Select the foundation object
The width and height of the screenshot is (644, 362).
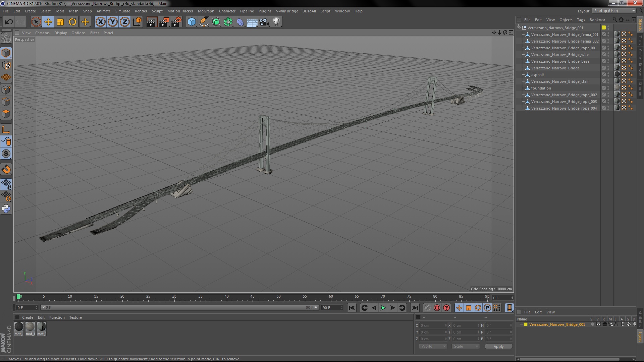pyautogui.click(x=541, y=88)
